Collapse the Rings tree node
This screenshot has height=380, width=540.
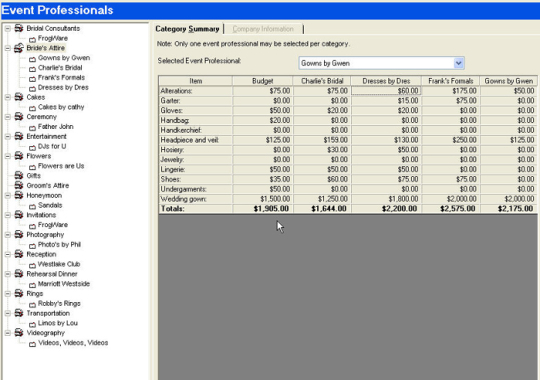(8, 294)
